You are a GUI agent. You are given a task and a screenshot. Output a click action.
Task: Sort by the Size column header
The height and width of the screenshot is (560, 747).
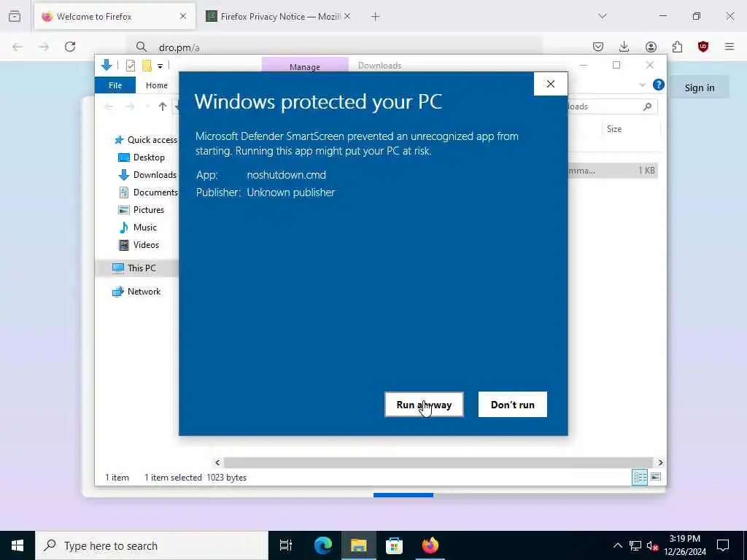click(x=614, y=129)
